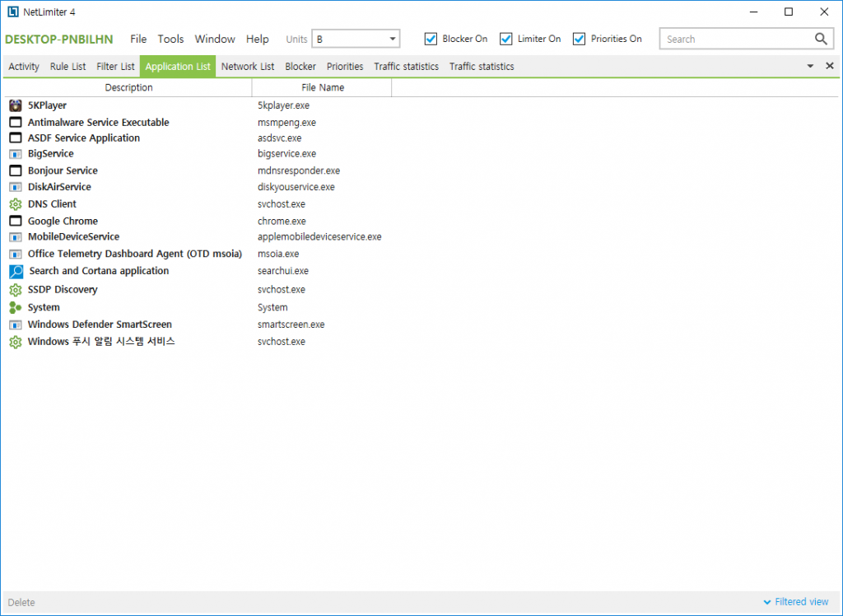This screenshot has height=616, width=843.
Task: Toggle the Limiter On checkbox
Action: click(506, 39)
